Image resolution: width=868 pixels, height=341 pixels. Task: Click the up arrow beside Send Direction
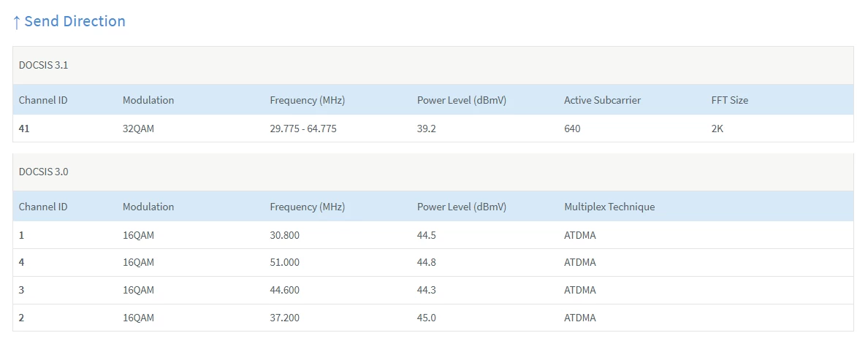click(x=16, y=22)
